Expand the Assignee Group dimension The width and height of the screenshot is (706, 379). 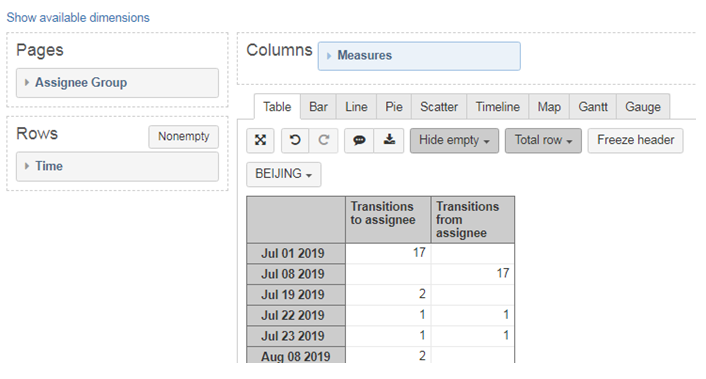pos(118,83)
